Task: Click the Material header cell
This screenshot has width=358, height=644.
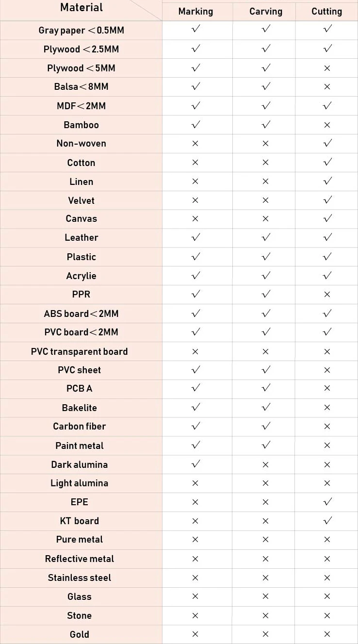Action: pyautogui.click(x=81, y=8)
